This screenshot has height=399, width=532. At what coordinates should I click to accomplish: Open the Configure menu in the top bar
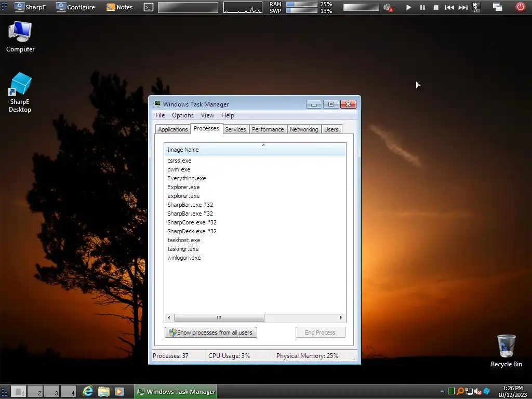(75, 7)
